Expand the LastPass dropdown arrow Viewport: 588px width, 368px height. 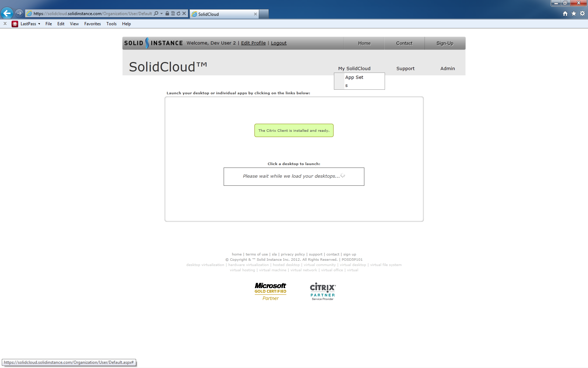point(39,24)
